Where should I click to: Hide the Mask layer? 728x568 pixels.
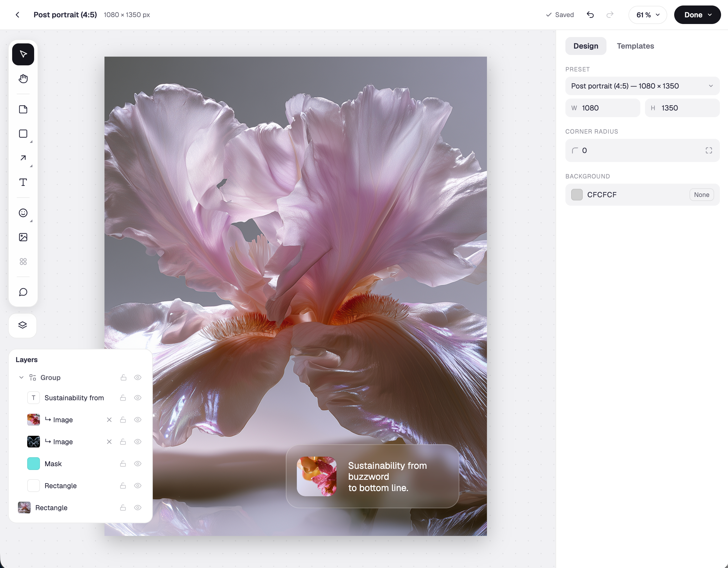[138, 464]
